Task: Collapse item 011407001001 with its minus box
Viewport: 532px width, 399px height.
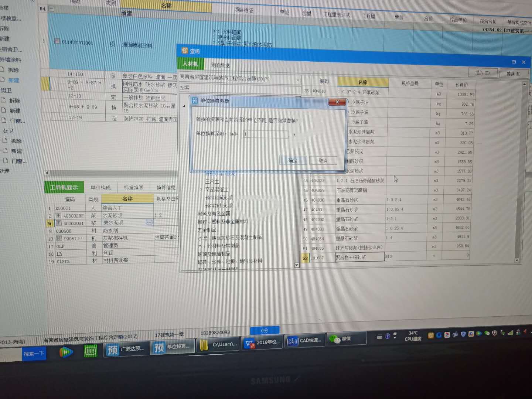Action: (x=57, y=41)
